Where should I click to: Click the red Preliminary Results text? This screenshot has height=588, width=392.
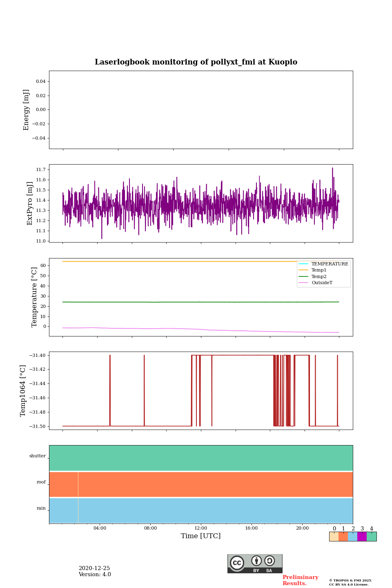(300, 580)
